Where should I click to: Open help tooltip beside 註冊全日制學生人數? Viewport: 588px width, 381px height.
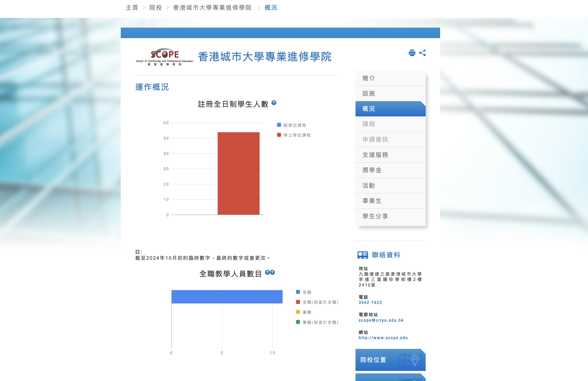(274, 103)
